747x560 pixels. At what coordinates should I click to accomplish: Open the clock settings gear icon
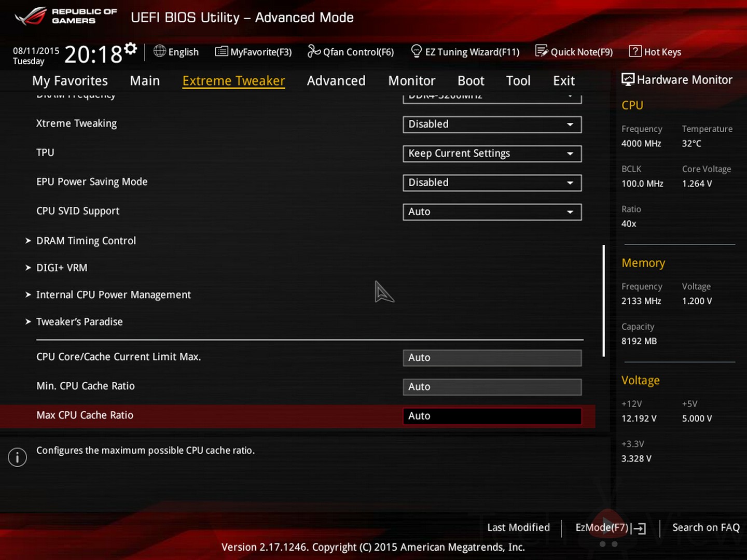tap(131, 49)
